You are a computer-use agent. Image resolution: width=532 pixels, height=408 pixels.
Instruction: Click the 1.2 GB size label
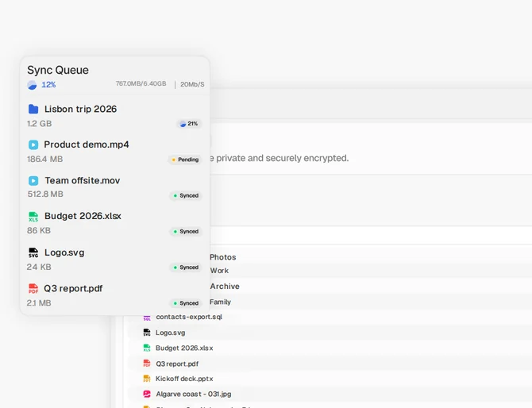pos(40,124)
